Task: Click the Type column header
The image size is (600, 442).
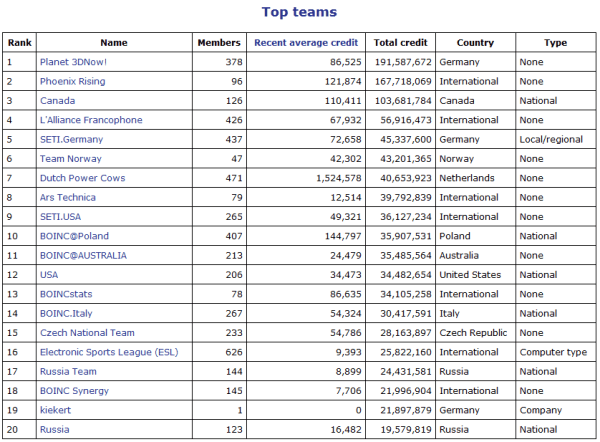Action: coord(556,42)
